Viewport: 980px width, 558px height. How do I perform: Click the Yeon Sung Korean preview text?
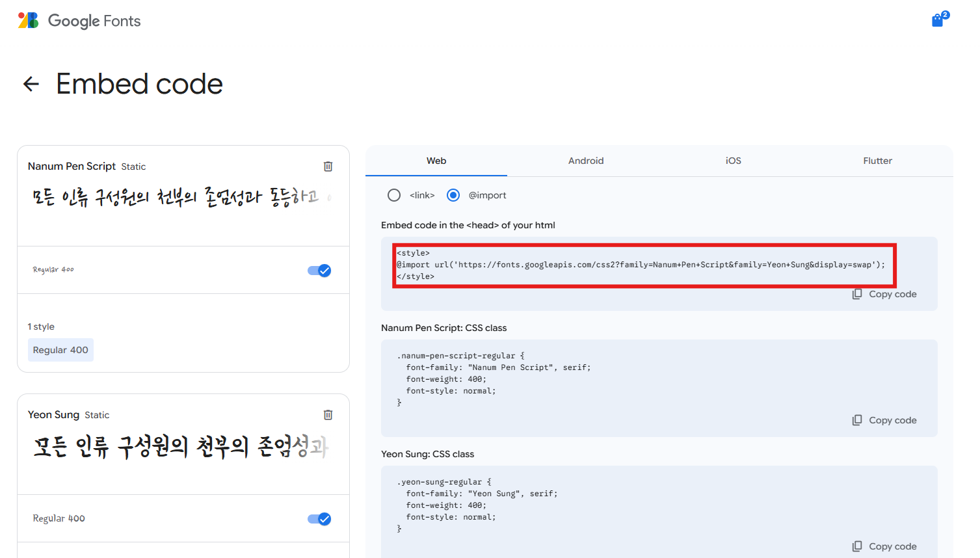(x=181, y=446)
